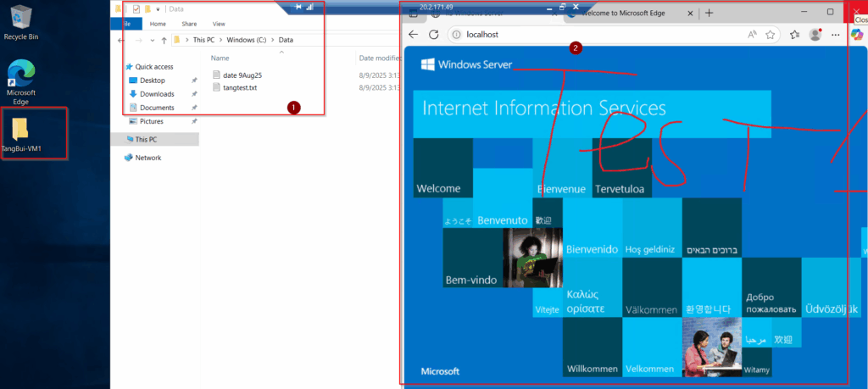This screenshot has width=868, height=389.
Task: Refresh the localhost page in Edge
Action: click(434, 34)
